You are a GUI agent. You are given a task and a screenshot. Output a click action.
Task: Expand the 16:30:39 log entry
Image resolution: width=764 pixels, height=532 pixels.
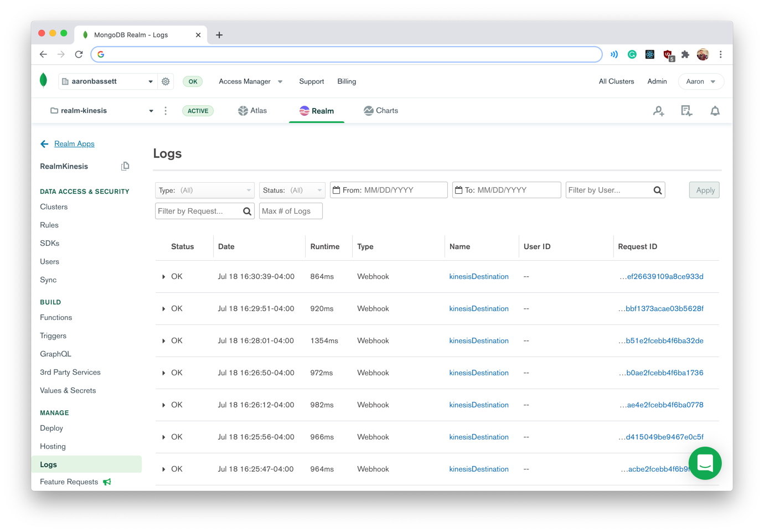coord(163,277)
